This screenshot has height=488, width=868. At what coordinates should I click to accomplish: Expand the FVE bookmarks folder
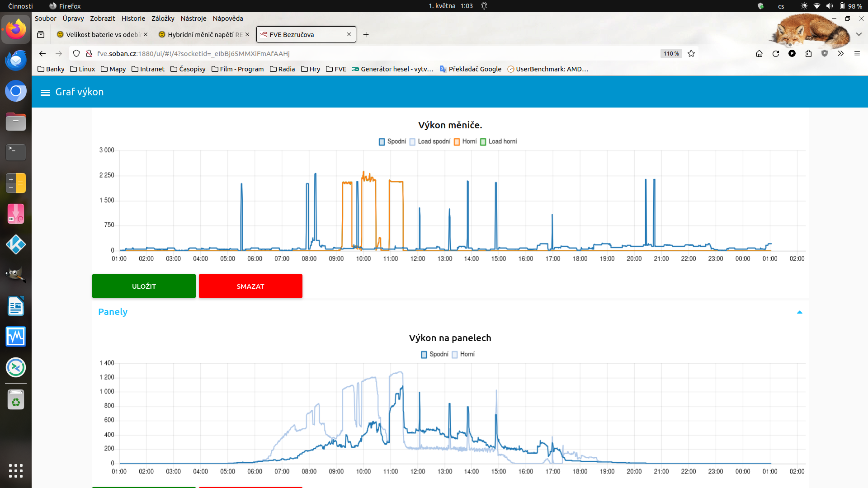tap(336, 69)
